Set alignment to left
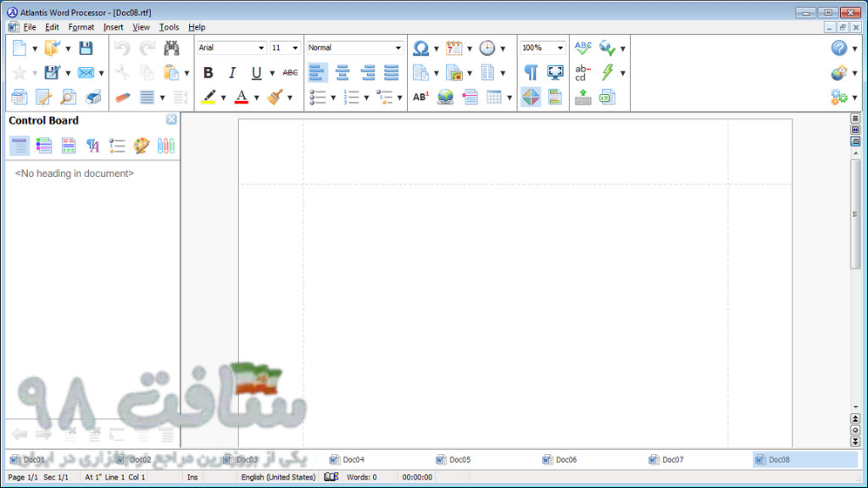 (x=317, y=73)
